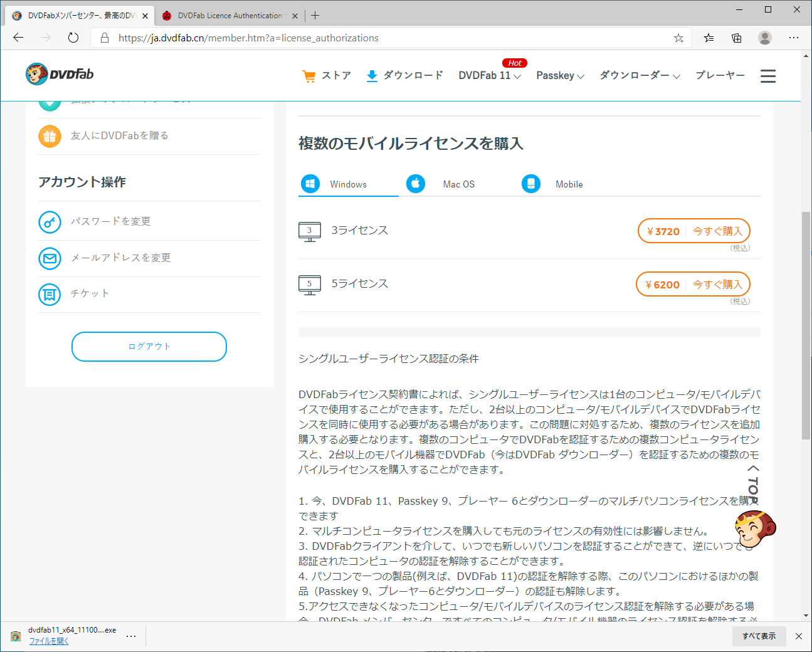Click the アカウント操作 heading
The width and height of the screenshot is (812, 652).
82,182
